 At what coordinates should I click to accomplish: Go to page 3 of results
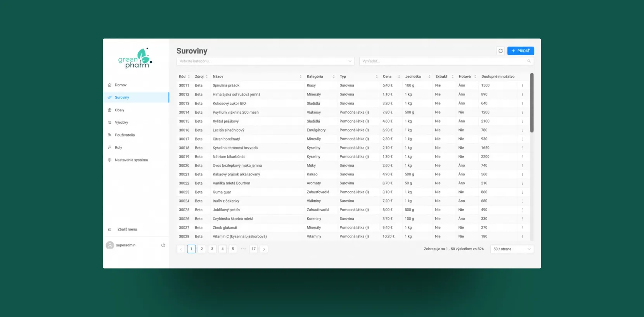tap(212, 249)
